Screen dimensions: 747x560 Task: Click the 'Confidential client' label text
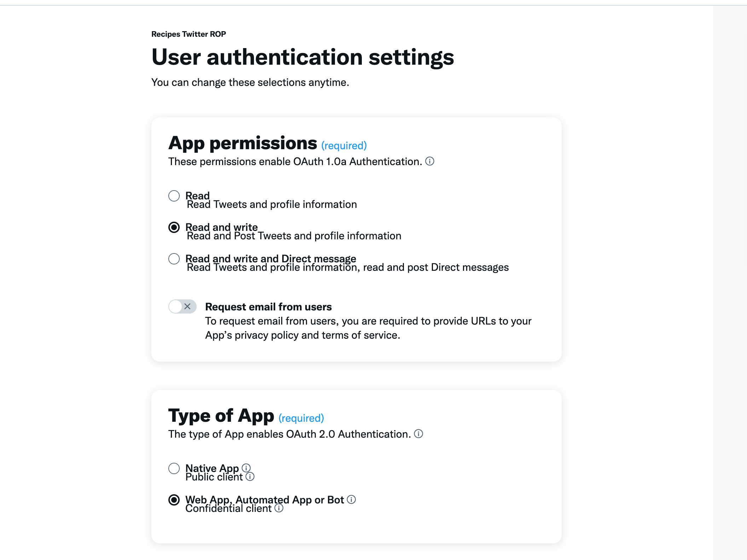(x=228, y=509)
